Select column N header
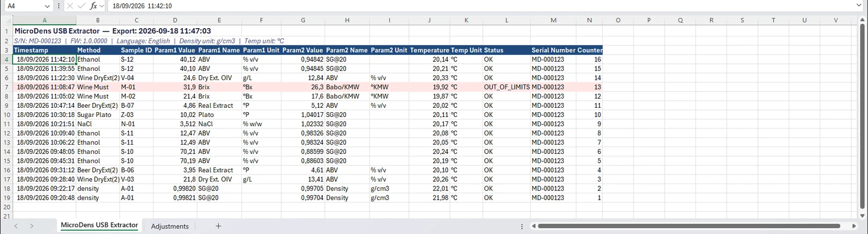Screen dimensions: 868x234 coord(589,20)
